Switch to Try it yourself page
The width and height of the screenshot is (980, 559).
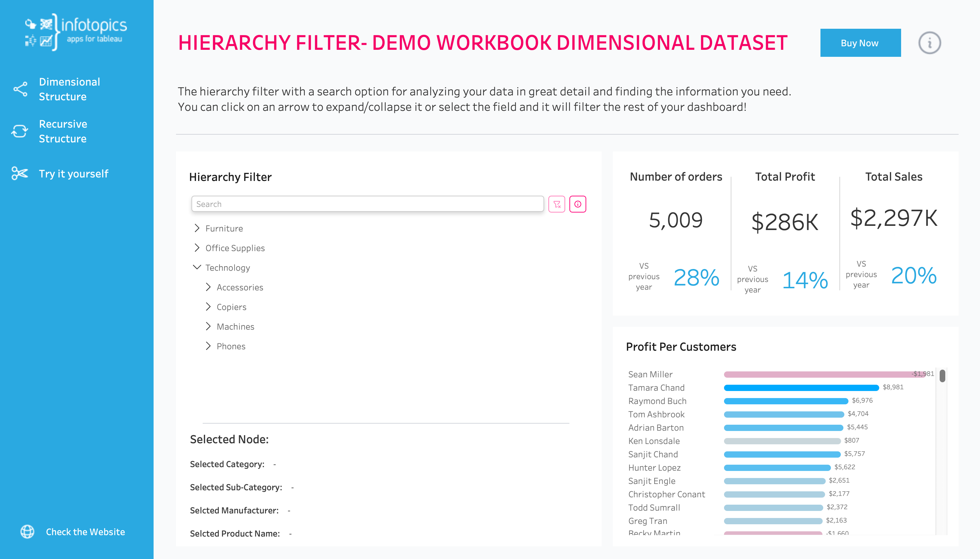74,174
